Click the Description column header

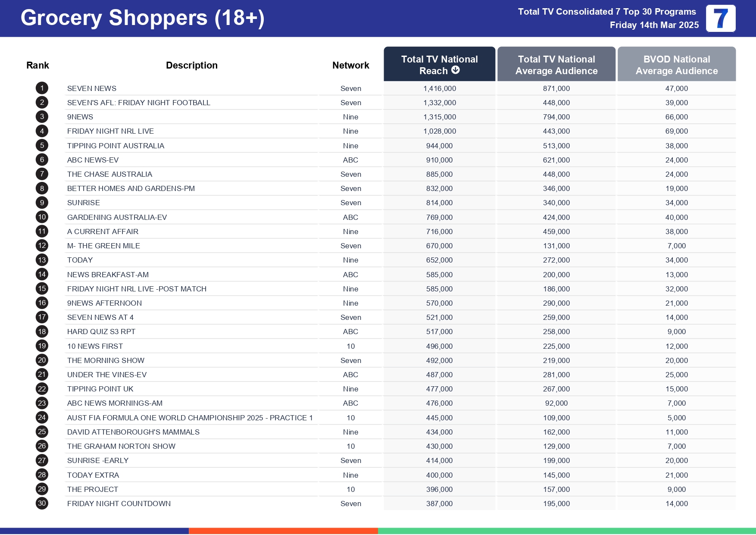(x=191, y=66)
